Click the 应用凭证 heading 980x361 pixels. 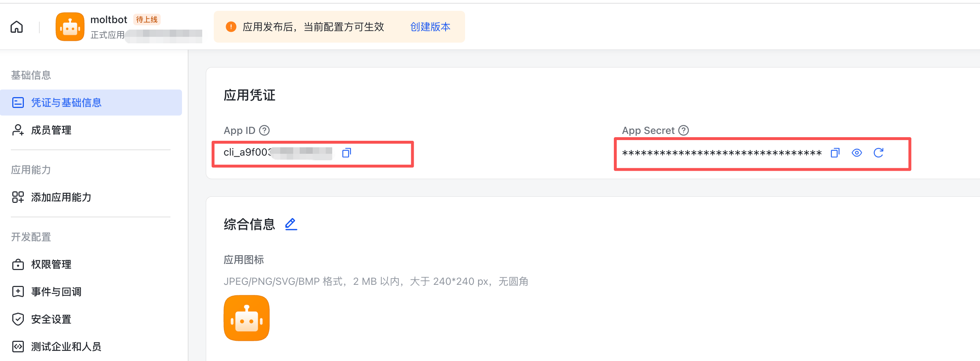[x=250, y=95]
